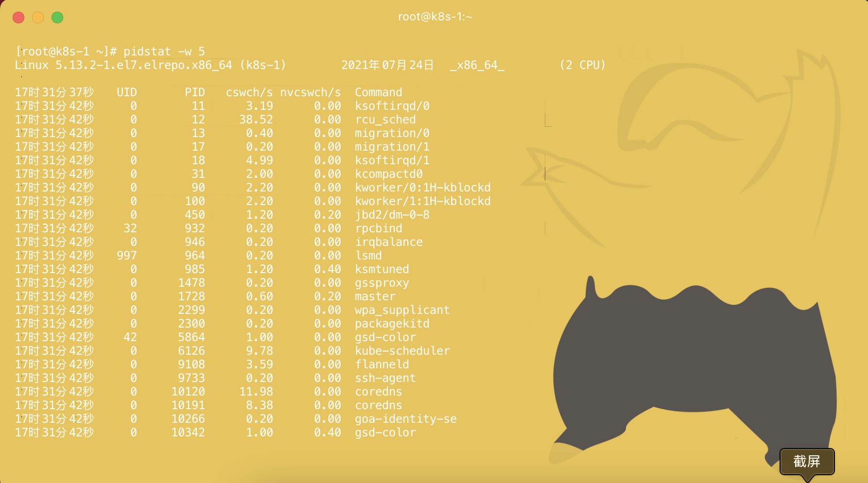Screen dimensions: 868x483
Task: Click the (2 CPU) text
Action: point(583,65)
